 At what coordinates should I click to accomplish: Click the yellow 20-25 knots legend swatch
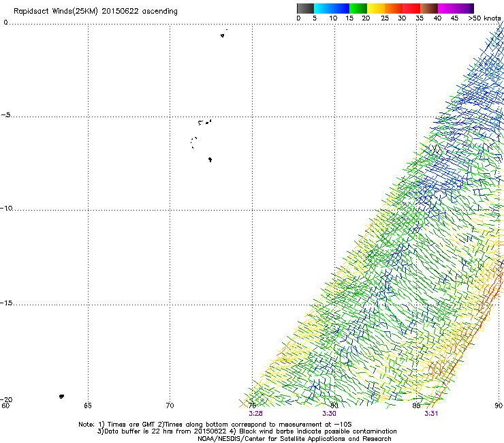tap(376, 8)
